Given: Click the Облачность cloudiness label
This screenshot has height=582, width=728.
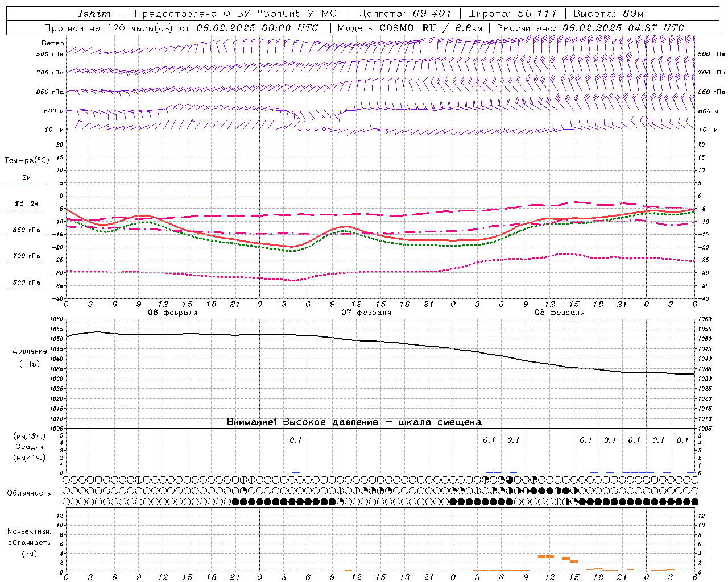Looking at the screenshot, I should [x=29, y=493].
